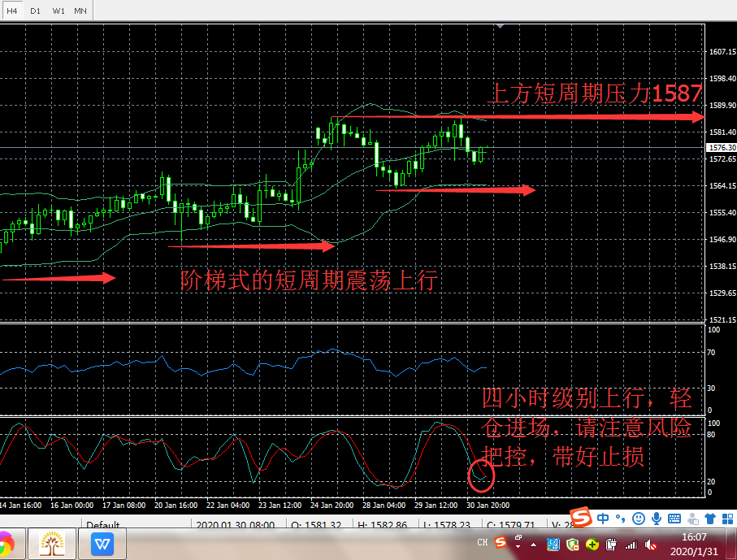Click the H: 1582.86 status entry
The width and height of the screenshot is (737, 560).
coord(382,524)
